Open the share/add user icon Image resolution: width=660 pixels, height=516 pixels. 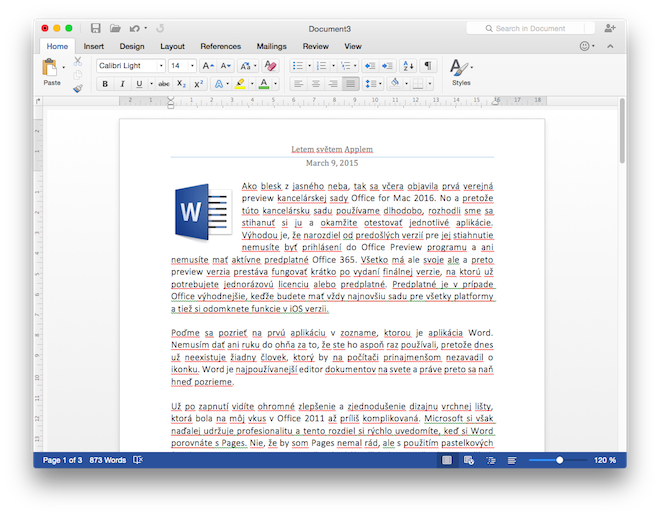point(610,28)
